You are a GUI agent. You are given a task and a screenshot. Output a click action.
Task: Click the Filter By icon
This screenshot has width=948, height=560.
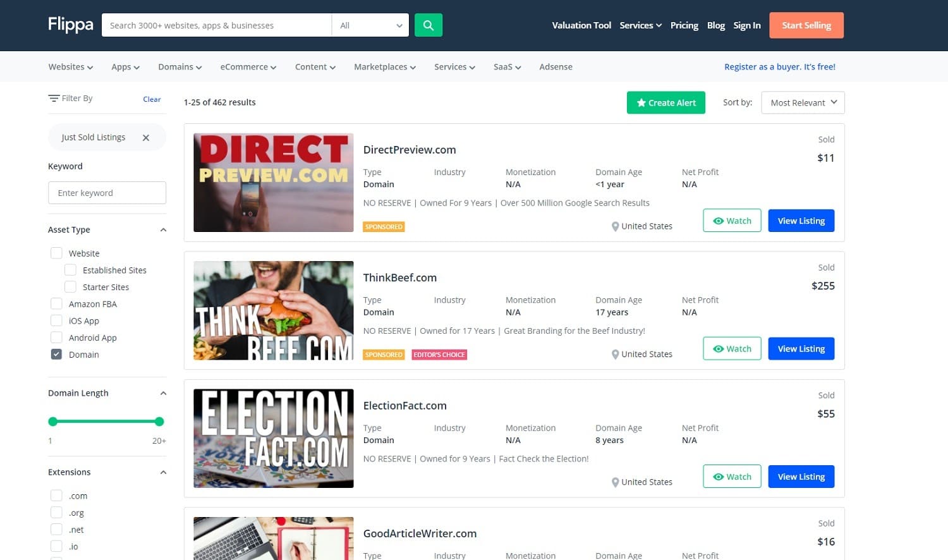tap(54, 99)
